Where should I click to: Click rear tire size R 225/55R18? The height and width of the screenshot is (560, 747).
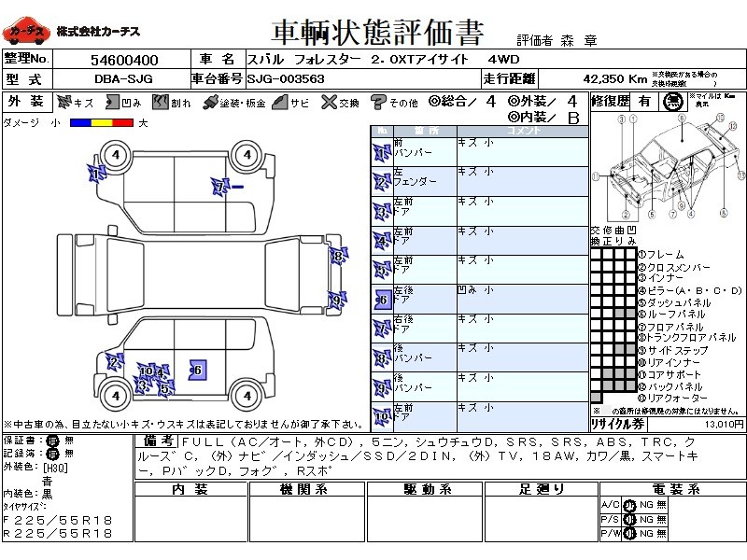[58, 534]
